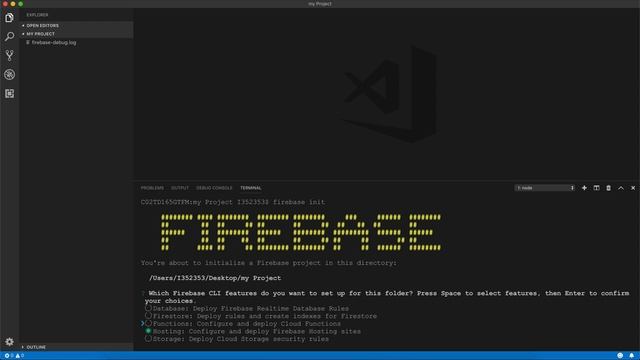The image size is (640, 360).
Task: Collapse the My Project folder section
Action: click(76, 34)
